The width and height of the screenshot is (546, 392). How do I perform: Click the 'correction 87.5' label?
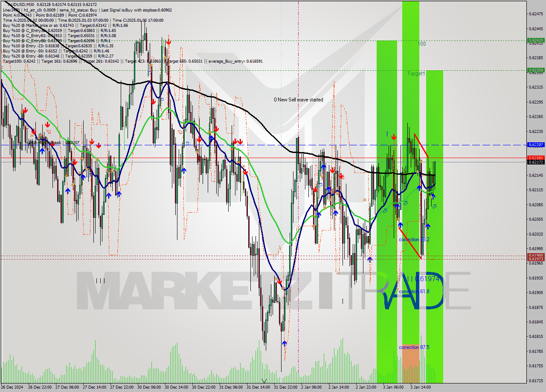tap(414, 347)
